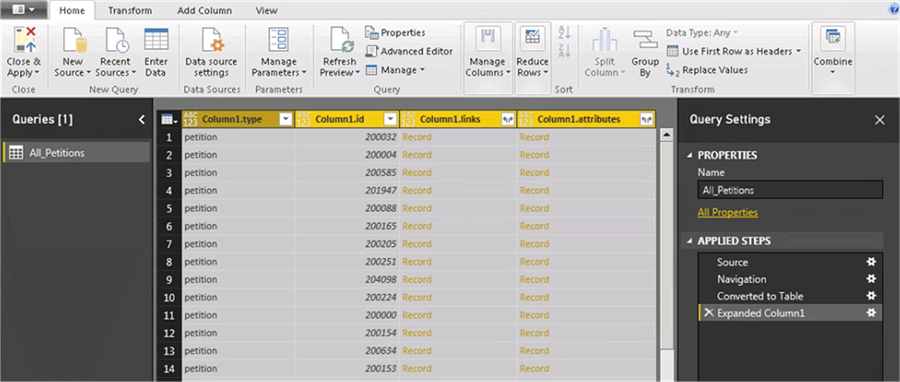The image size is (900, 382).
Task: Switch to the Transform tab
Action: click(x=130, y=10)
